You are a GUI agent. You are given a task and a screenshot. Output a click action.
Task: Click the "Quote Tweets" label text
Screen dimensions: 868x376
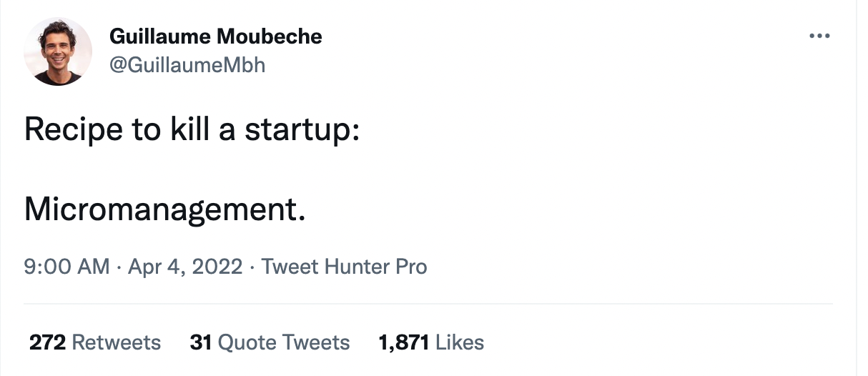click(284, 342)
